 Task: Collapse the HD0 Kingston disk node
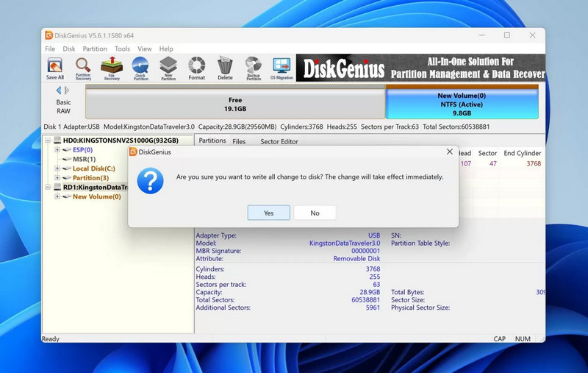[x=49, y=141]
